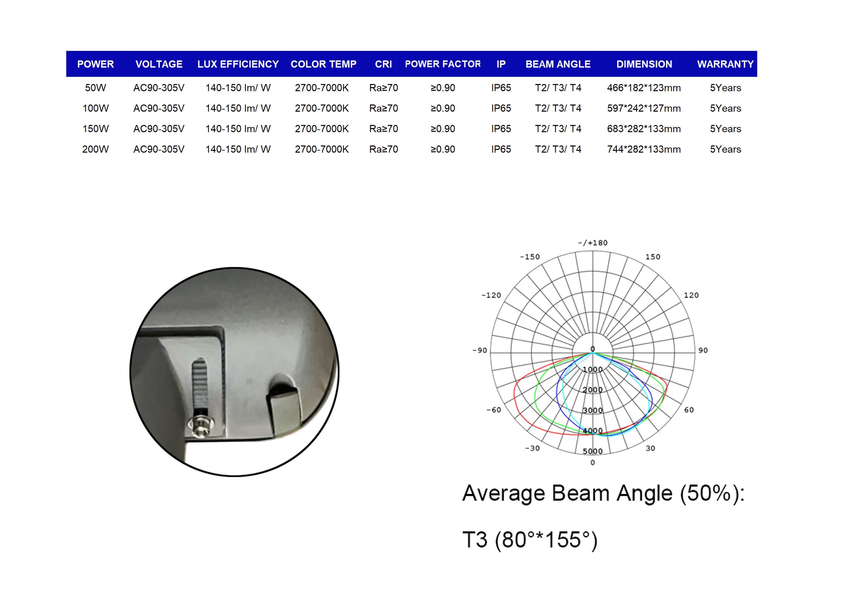The height and width of the screenshot is (616, 847).
Task: Click the BEAM ANGLE column header
Action: (558, 64)
